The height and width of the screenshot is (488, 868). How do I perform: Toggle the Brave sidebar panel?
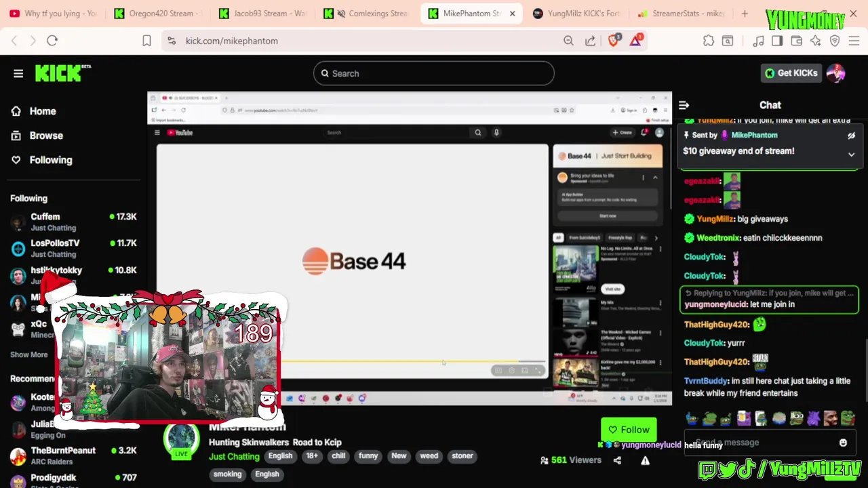tap(777, 41)
